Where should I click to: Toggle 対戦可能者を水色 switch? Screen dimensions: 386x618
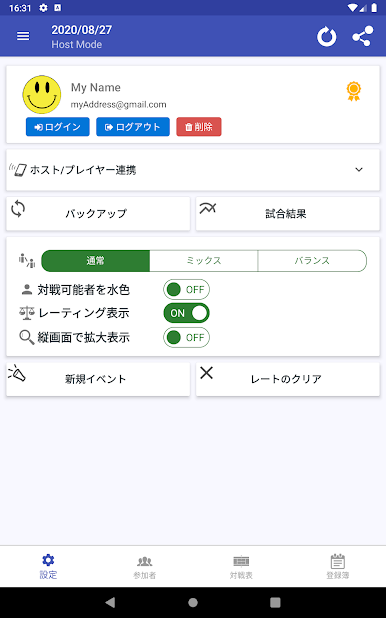pyautogui.click(x=186, y=290)
